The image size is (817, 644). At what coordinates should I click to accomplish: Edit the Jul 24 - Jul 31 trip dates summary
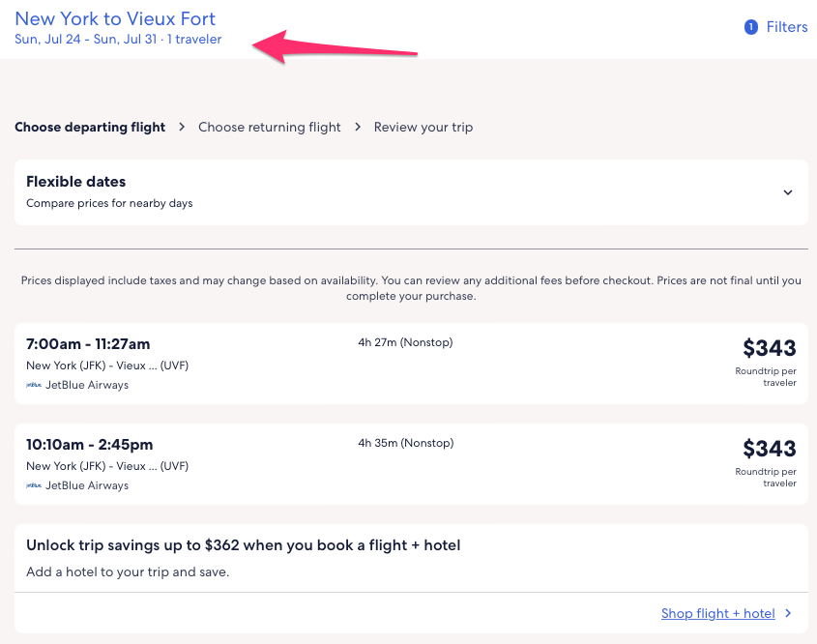[118, 40]
